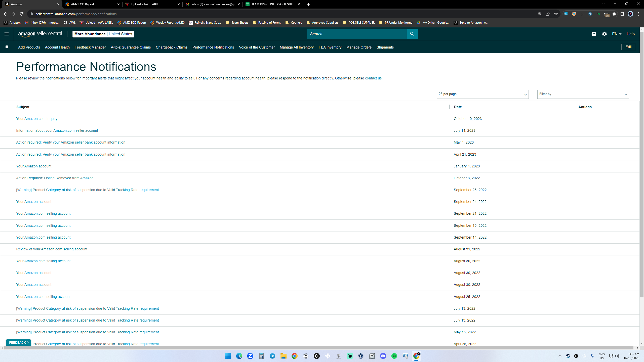Image resolution: width=644 pixels, height=362 pixels.
Task: Switch to the Upload - AWL LABEL tab
Action: (152, 4)
